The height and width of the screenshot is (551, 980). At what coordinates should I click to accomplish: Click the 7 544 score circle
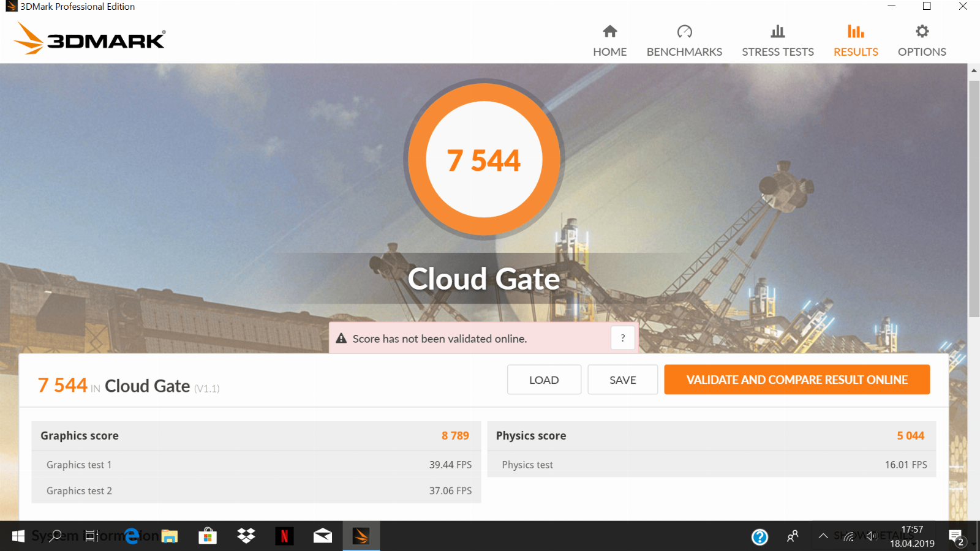pyautogui.click(x=484, y=159)
